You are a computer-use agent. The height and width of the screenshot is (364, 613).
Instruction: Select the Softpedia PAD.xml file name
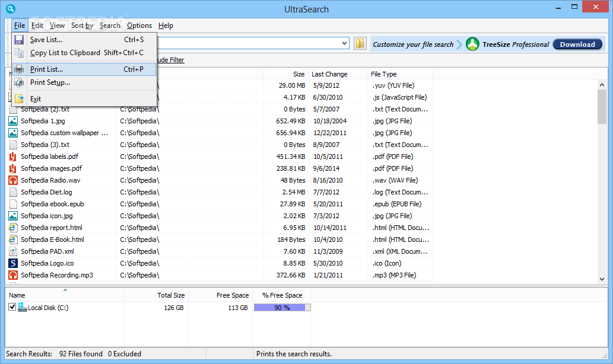47,251
